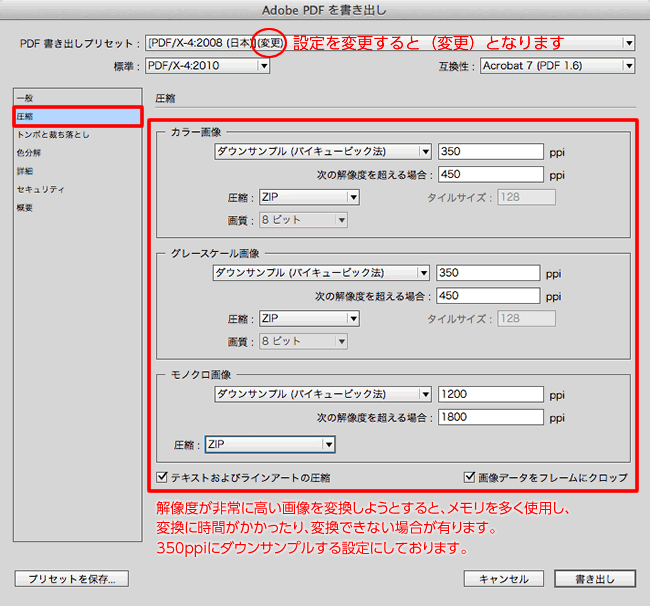650x606 pixels.
Task: Select 色分解 category
Action: coord(78,153)
